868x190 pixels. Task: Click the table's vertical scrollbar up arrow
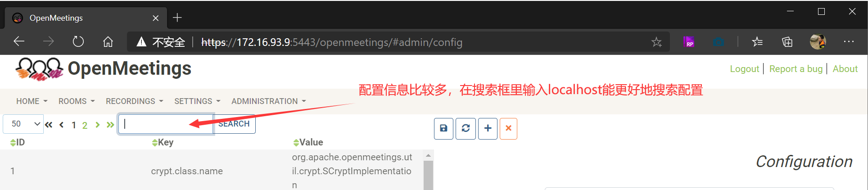point(428,155)
